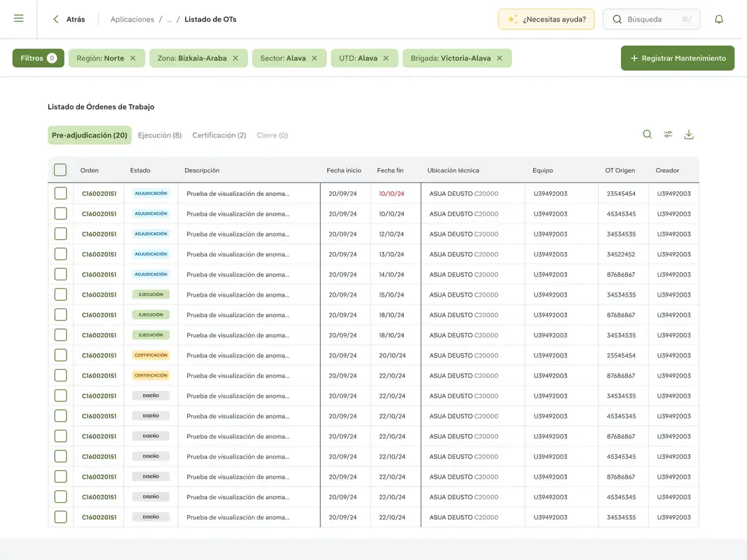Screen dimensions: 747x560
Task: Check the row with Fecha fin 20/10/24
Action: click(x=61, y=355)
